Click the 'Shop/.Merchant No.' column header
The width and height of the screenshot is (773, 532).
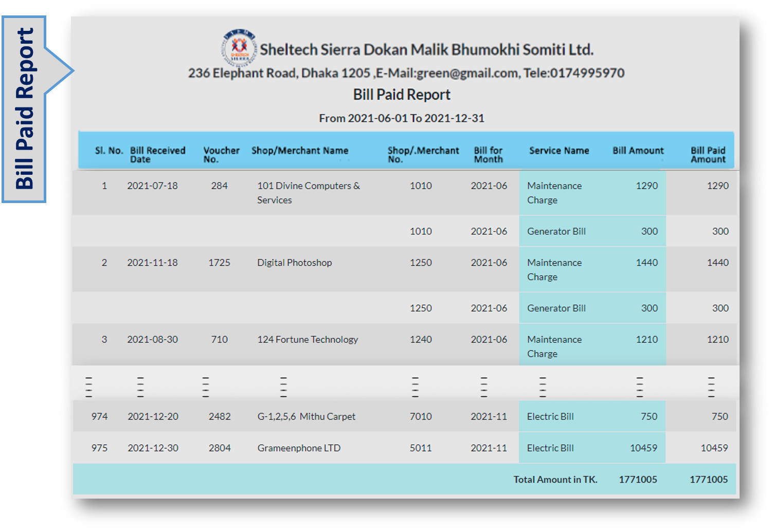(423, 155)
